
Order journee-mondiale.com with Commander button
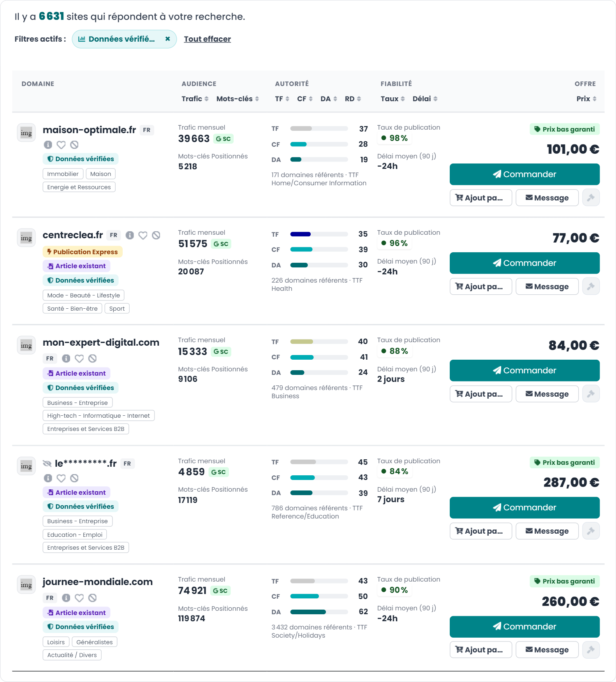pyautogui.click(x=524, y=627)
